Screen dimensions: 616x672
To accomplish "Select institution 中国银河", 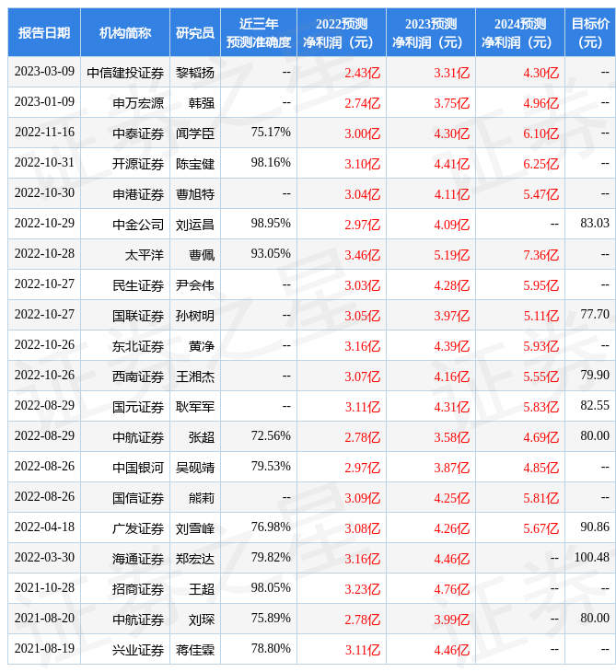I will click(138, 468).
